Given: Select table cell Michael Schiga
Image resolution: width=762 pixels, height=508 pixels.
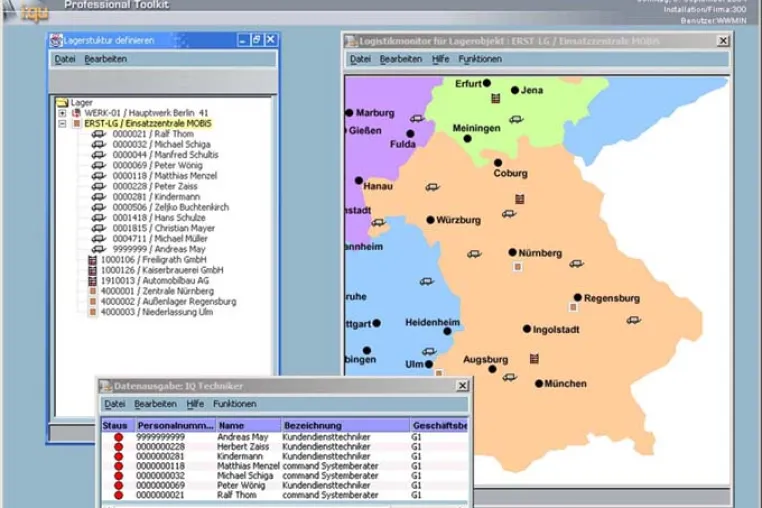Looking at the screenshot, I should pos(245,476).
